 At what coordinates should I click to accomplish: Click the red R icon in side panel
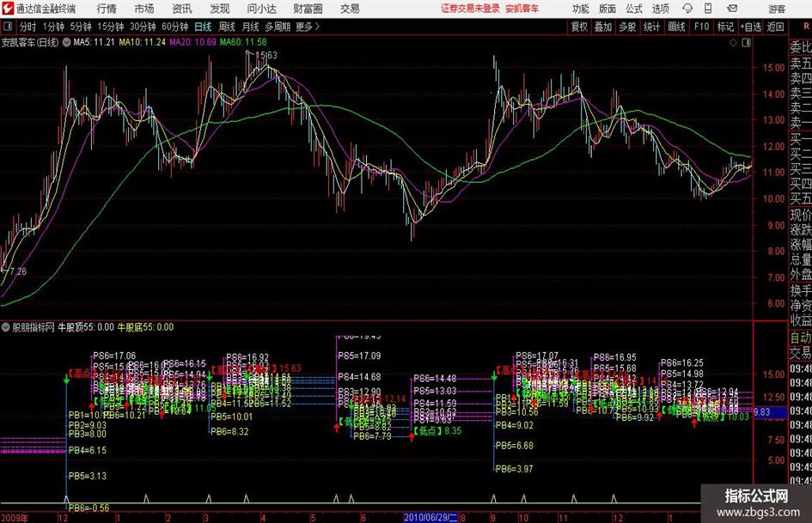[x=806, y=27]
